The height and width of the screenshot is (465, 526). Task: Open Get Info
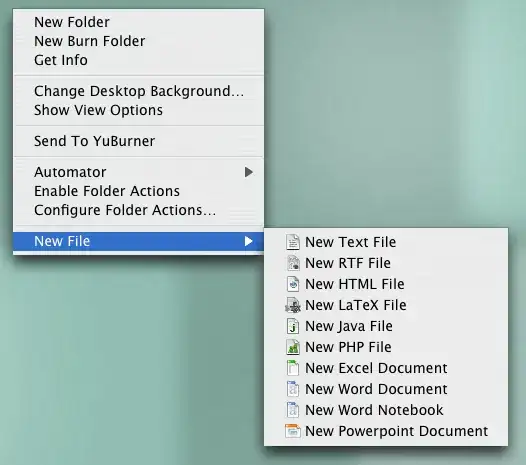(x=139, y=60)
